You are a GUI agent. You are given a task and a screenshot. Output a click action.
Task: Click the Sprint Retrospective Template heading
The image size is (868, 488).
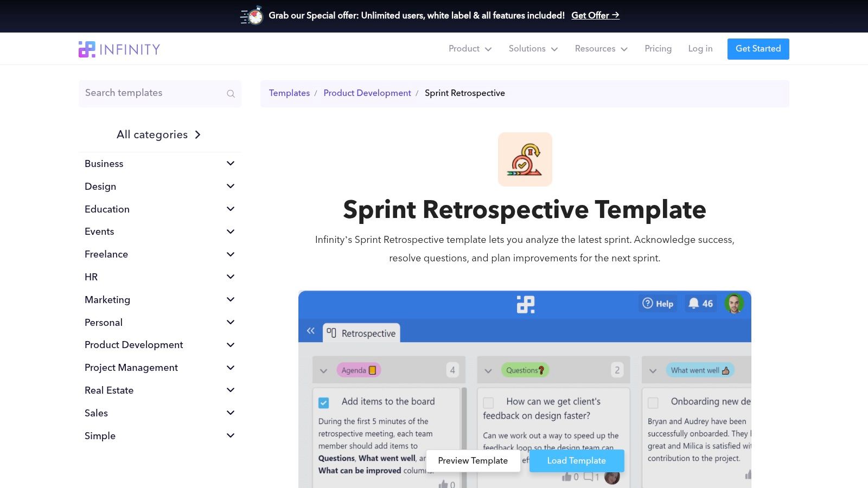coord(525,209)
